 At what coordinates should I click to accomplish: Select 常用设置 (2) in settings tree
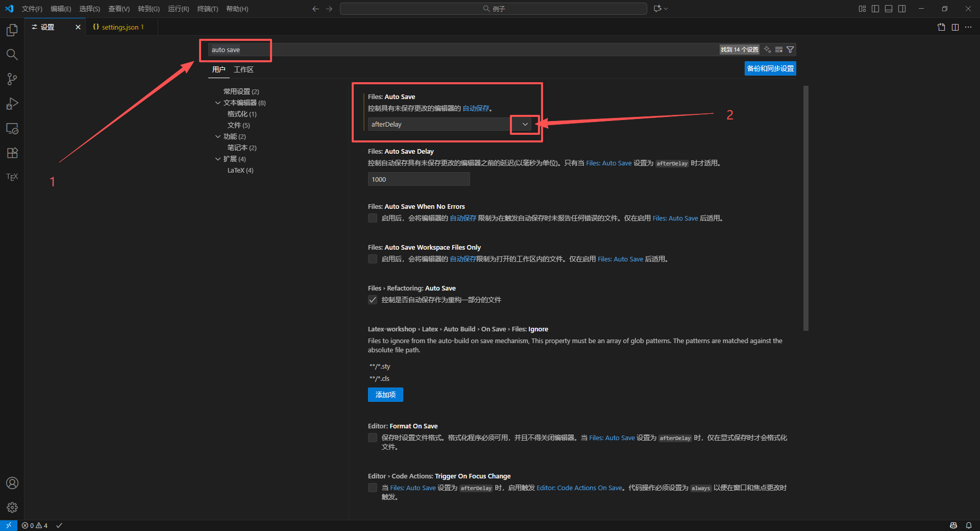[241, 91]
